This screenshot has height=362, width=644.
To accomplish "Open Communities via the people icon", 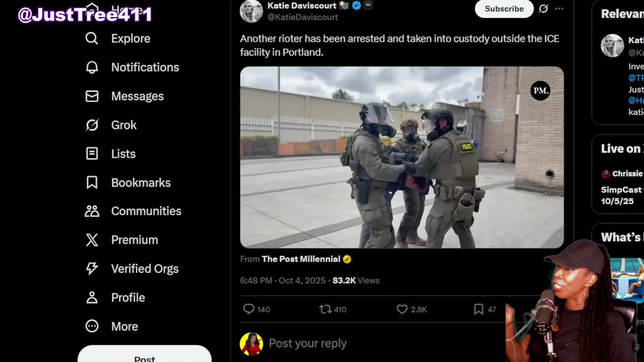I will pyautogui.click(x=92, y=211).
